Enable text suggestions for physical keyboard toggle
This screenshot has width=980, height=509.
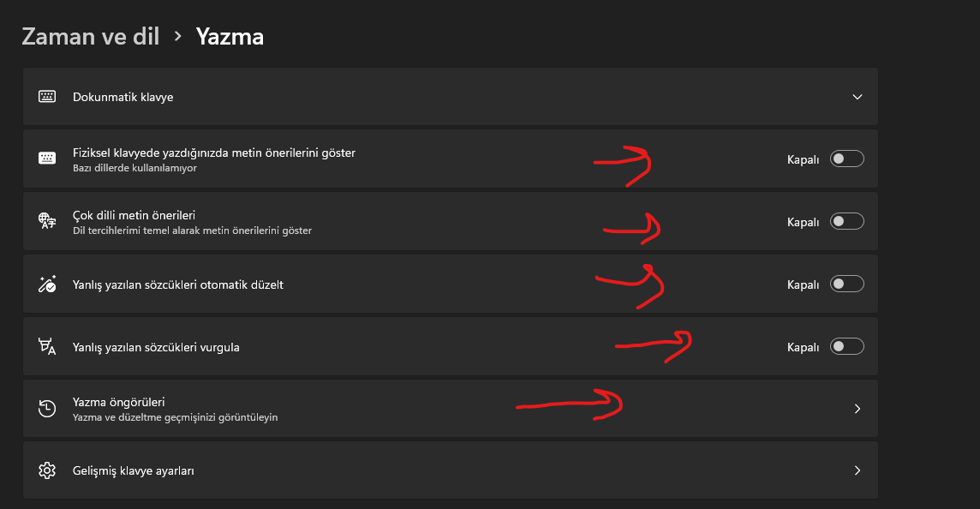pos(846,159)
